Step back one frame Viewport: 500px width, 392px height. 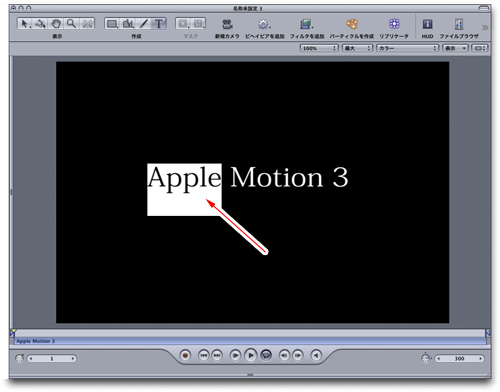coord(284,355)
